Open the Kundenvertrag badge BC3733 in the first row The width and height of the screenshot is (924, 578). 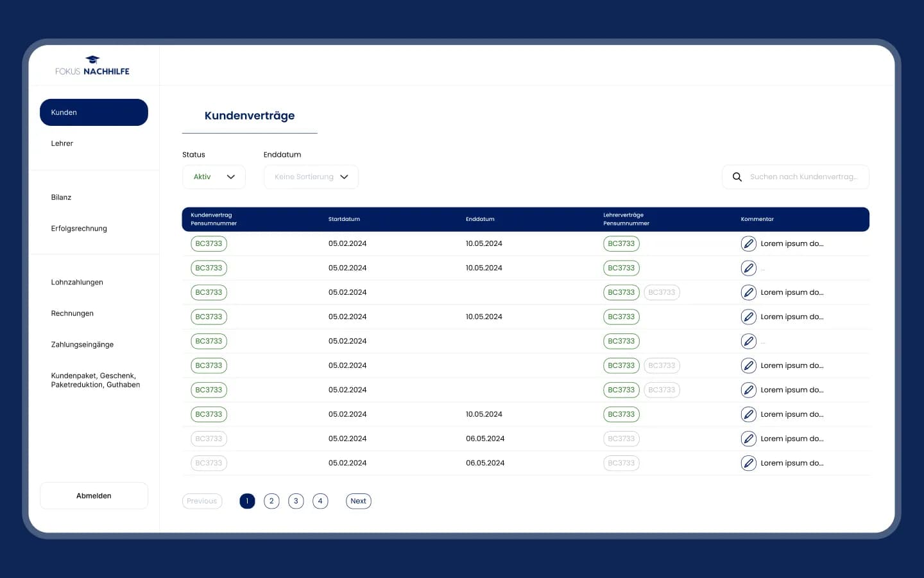tap(209, 244)
